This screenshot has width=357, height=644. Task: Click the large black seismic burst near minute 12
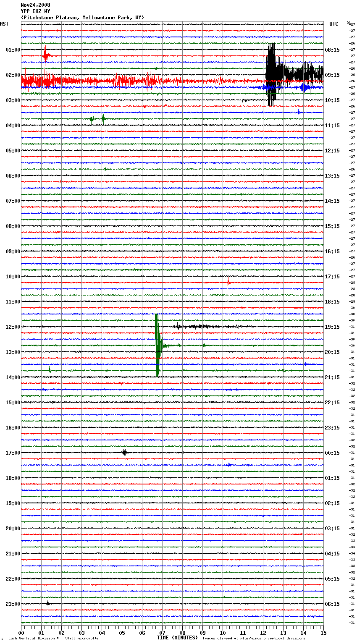tap(271, 74)
